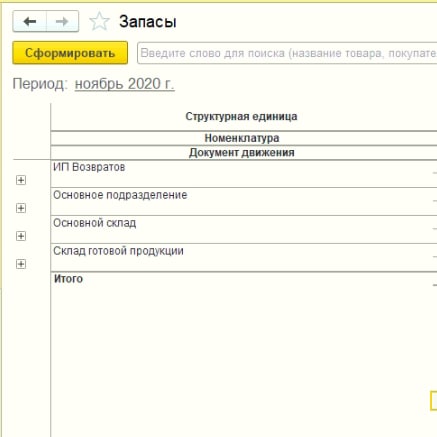Add Запасы report to favorites star
The image size is (437, 437).
(99, 22)
